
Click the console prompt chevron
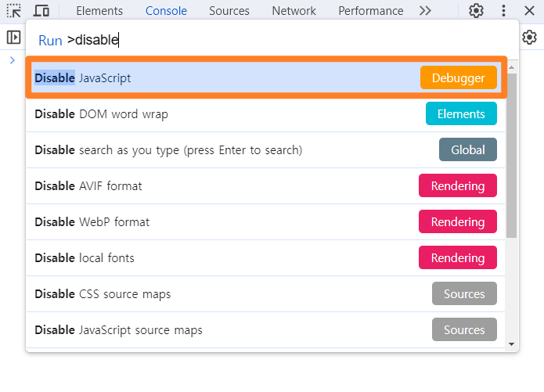[13, 60]
